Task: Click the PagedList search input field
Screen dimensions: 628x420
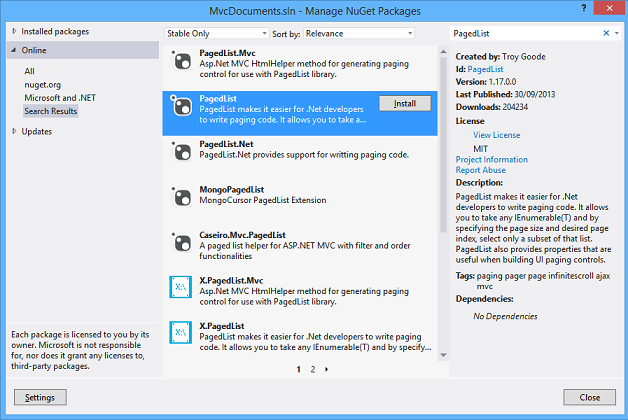Action: tap(525, 34)
